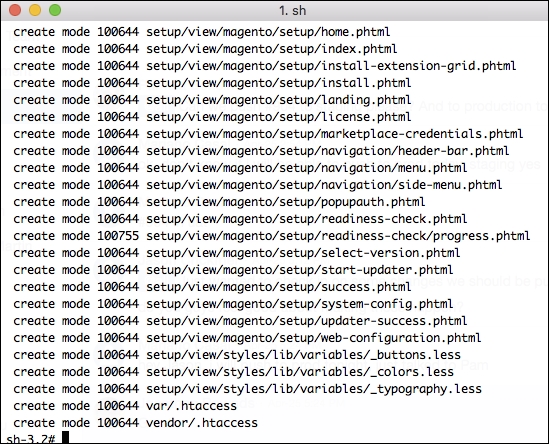Image resolution: width=549 pixels, height=444 pixels.
Task: Select the start-updater.phtml line
Action: tap(233, 270)
